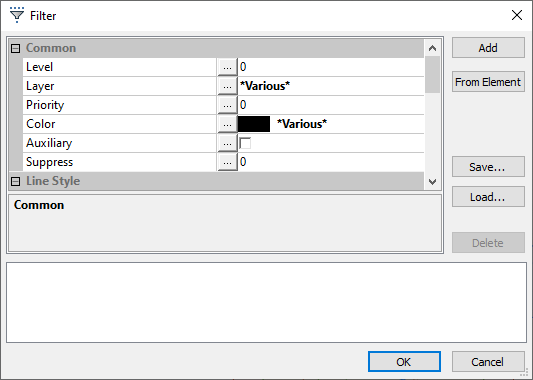This screenshot has height=380, width=533.
Task: Collapse the Line Style group
Action: click(15, 182)
